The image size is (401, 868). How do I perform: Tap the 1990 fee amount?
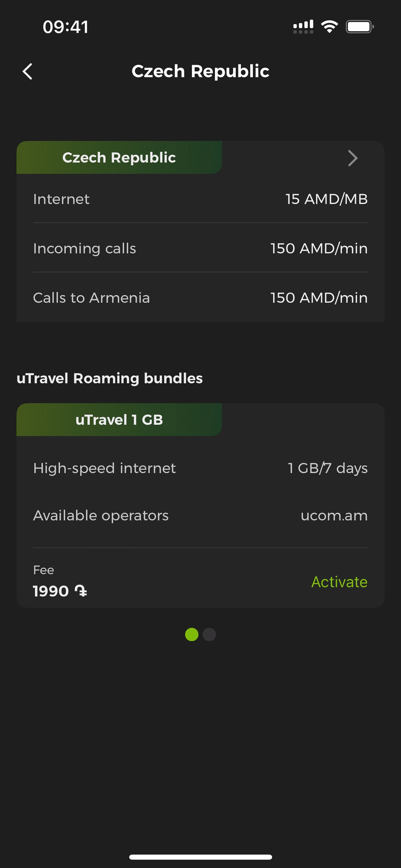click(51, 591)
